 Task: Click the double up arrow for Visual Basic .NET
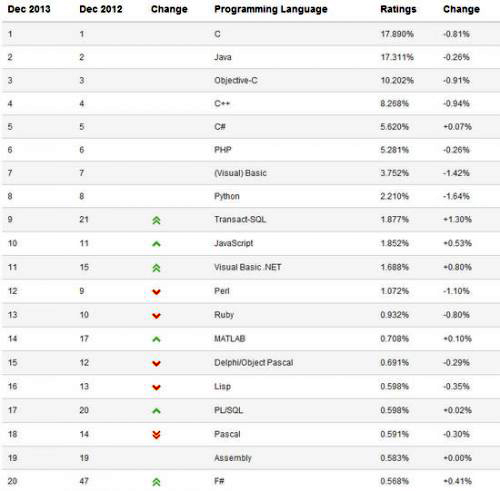[156, 268]
